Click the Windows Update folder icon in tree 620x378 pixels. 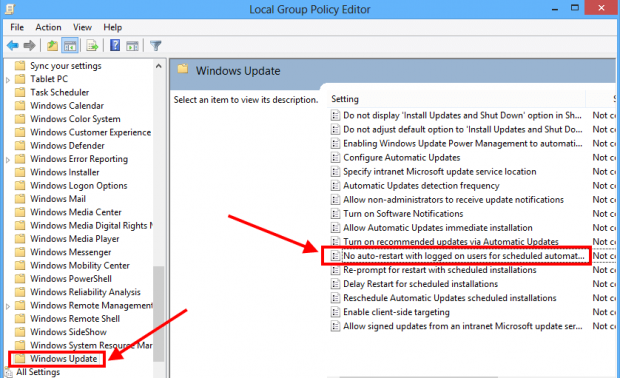(20, 359)
